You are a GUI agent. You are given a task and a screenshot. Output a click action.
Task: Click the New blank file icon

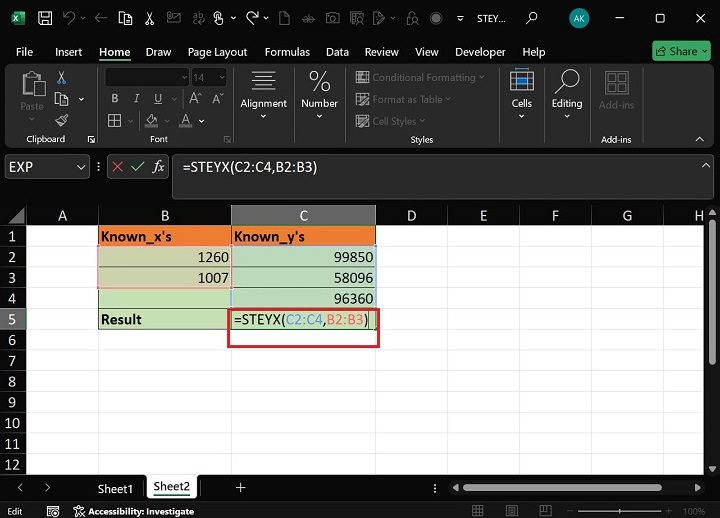tap(285, 18)
